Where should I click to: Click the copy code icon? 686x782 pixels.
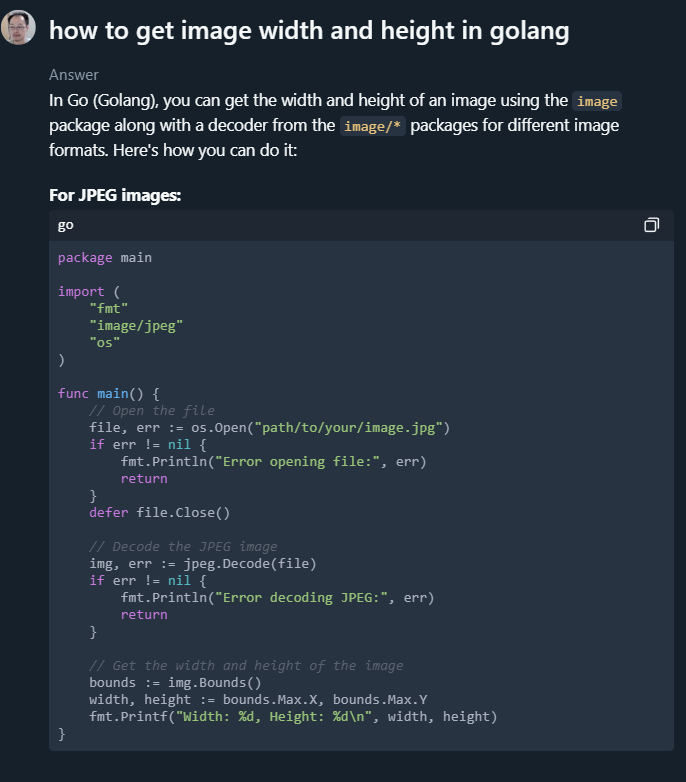coord(652,225)
